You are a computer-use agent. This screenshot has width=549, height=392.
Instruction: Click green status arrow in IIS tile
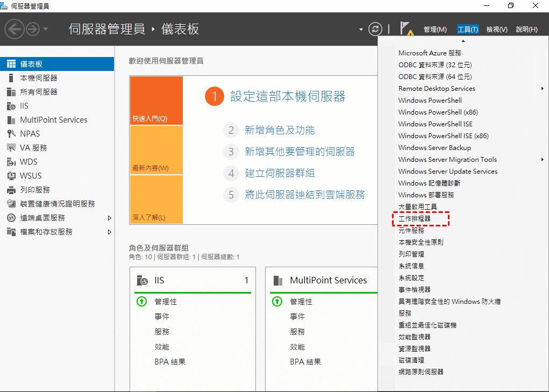point(142,301)
